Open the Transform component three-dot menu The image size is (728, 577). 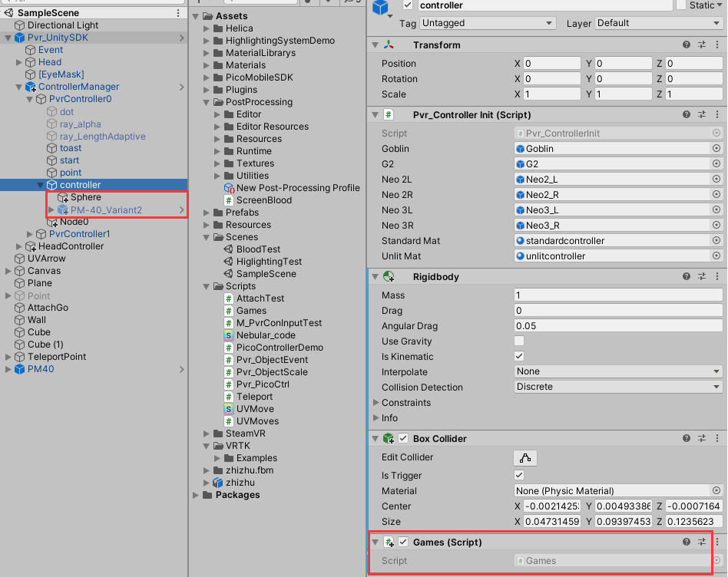717,45
